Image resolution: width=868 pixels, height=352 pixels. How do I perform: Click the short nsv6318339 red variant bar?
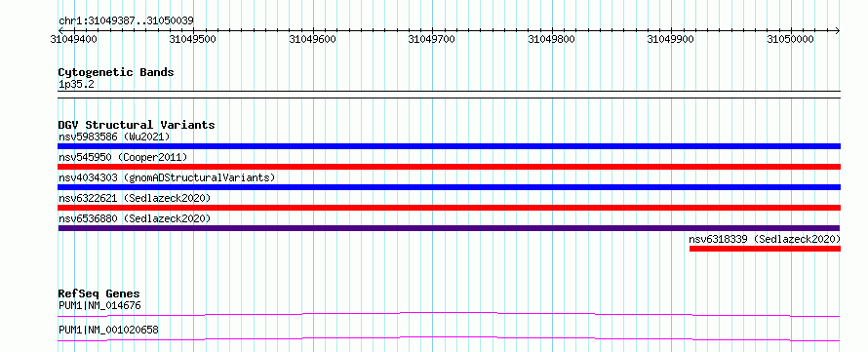coord(765,249)
